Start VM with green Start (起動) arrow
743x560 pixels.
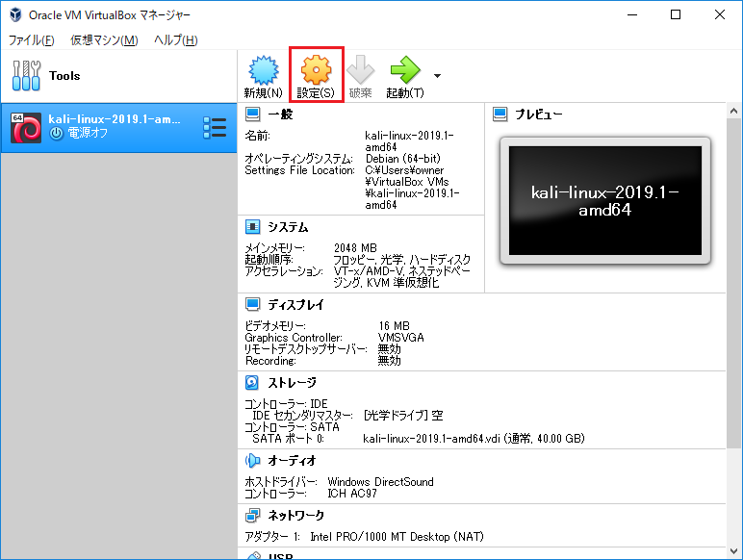tap(405, 70)
